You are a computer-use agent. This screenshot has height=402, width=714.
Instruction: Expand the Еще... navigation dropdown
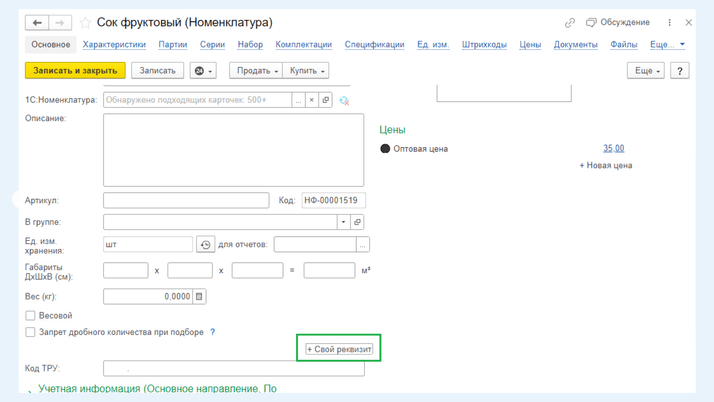coord(668,45)
